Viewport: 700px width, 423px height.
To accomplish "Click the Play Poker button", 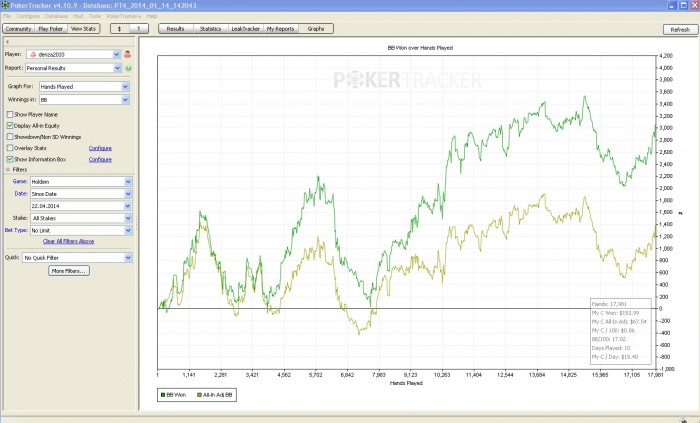I will 50,29.
